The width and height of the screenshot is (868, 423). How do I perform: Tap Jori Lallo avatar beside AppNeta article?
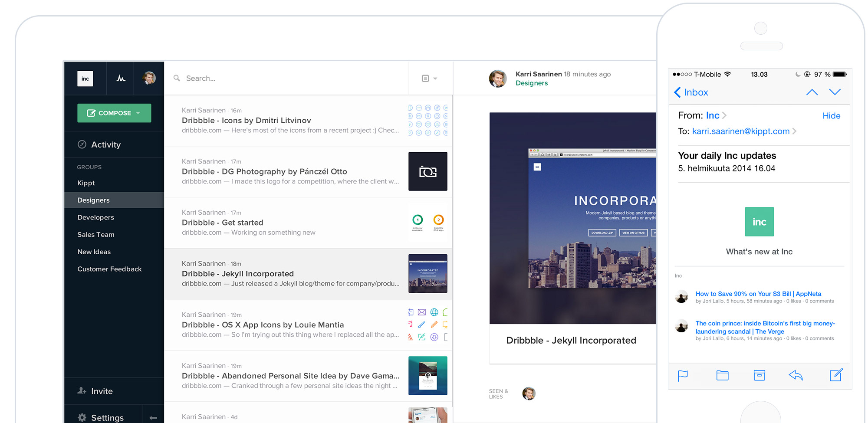pos(681,297)
